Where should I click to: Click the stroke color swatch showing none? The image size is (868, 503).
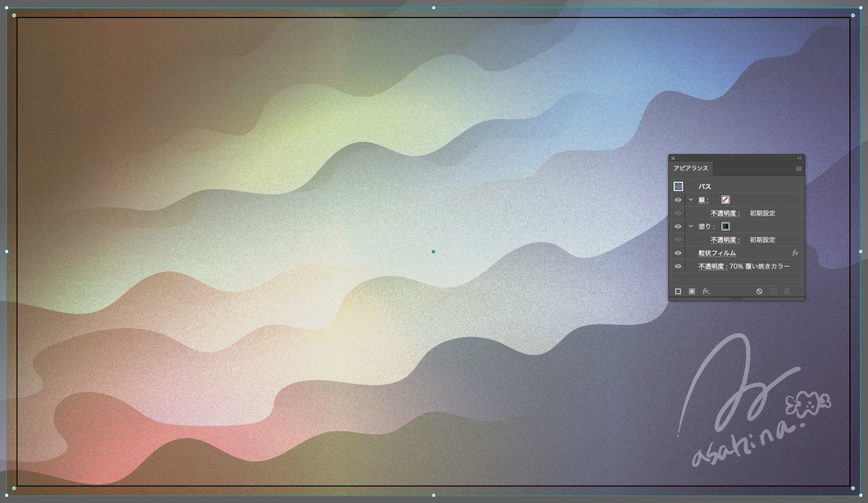click(726, 200)
